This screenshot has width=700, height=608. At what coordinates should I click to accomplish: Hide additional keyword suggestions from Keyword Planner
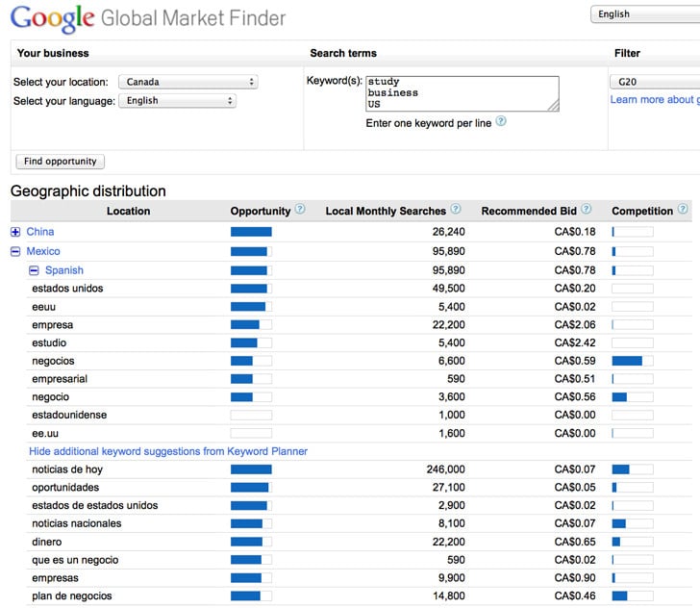point(168,451)
